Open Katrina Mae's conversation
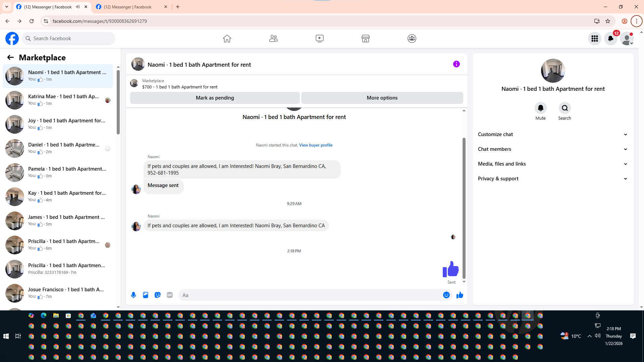This screenshot has height=362, width=644. coord(58,100)
